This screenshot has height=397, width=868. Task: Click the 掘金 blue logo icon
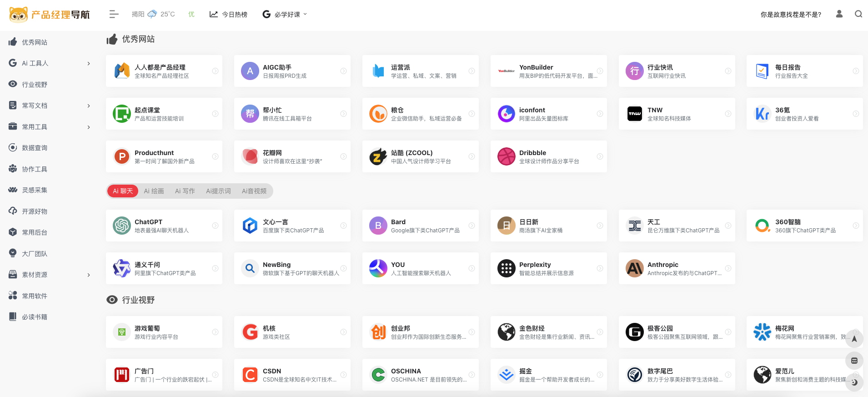(507, 375)
